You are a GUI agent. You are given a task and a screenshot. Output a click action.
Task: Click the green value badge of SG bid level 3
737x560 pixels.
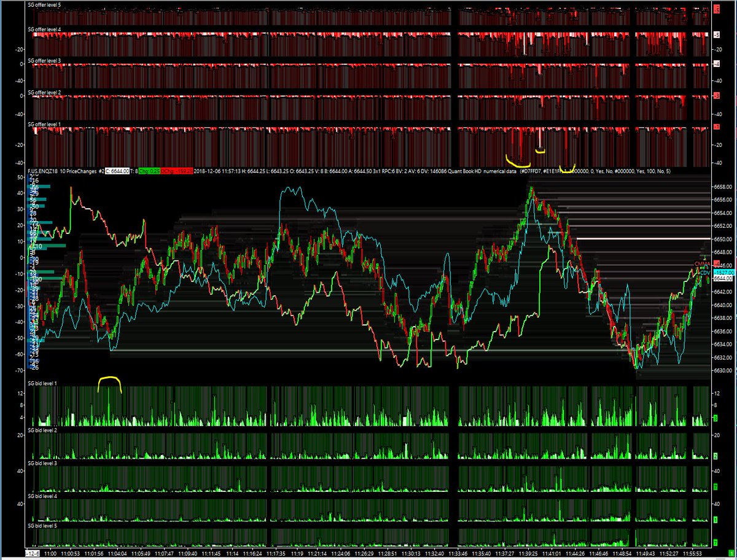716,487
